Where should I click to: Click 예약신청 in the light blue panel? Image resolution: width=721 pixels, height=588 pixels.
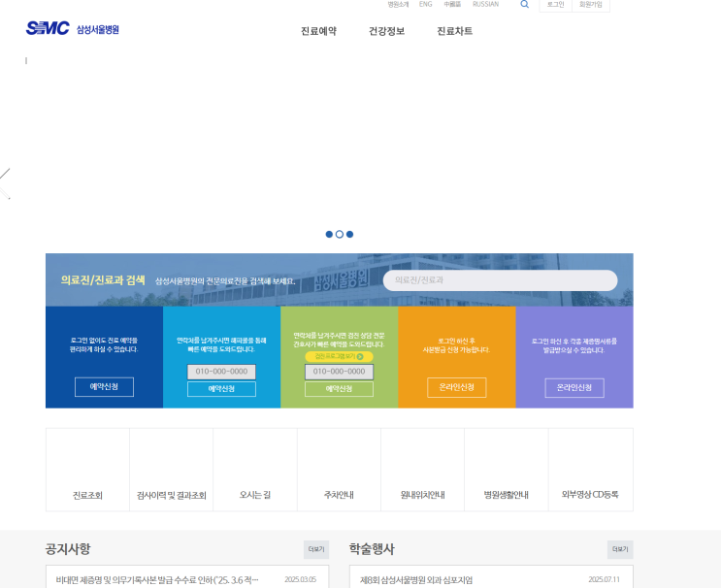click(x=221, y=389)
